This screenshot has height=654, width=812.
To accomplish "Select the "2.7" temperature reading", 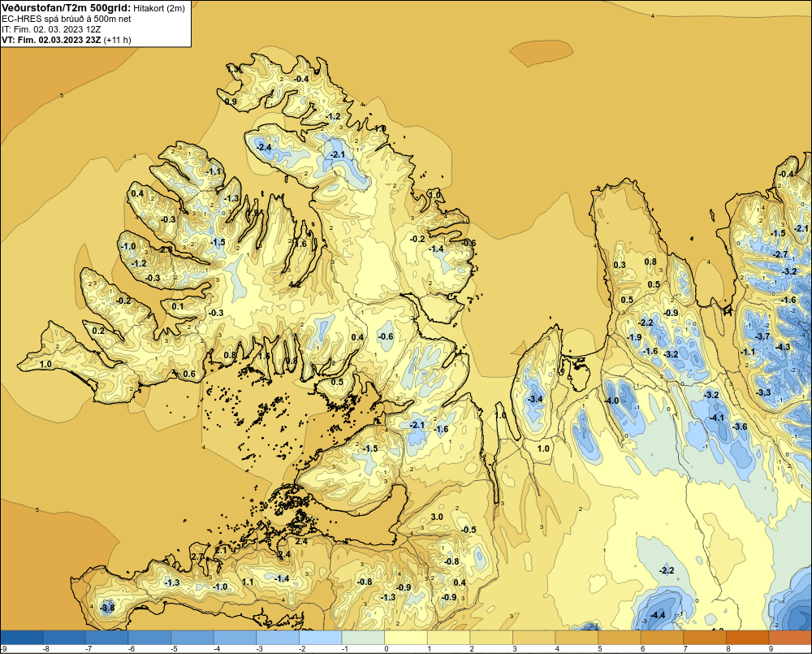I will [x=197, y=557].
